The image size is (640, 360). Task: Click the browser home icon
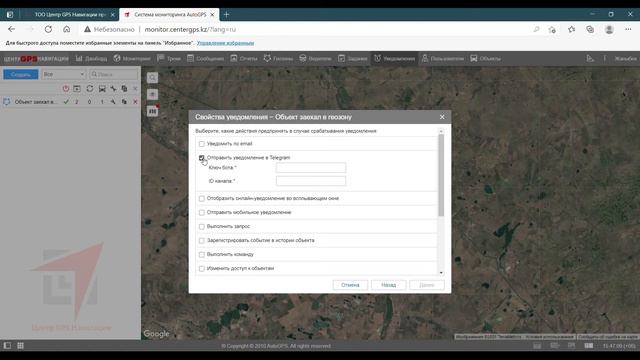[67, 29]
